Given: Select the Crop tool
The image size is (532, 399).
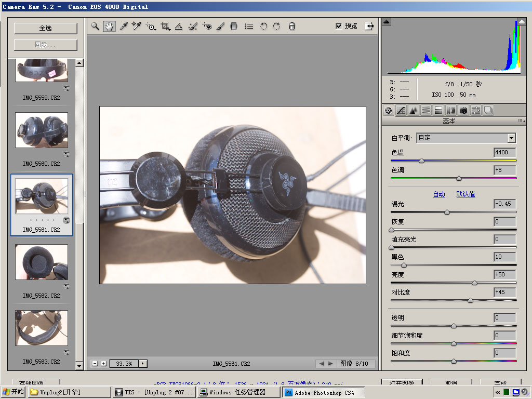Looking at the screenshot, I should pos(165,26).
